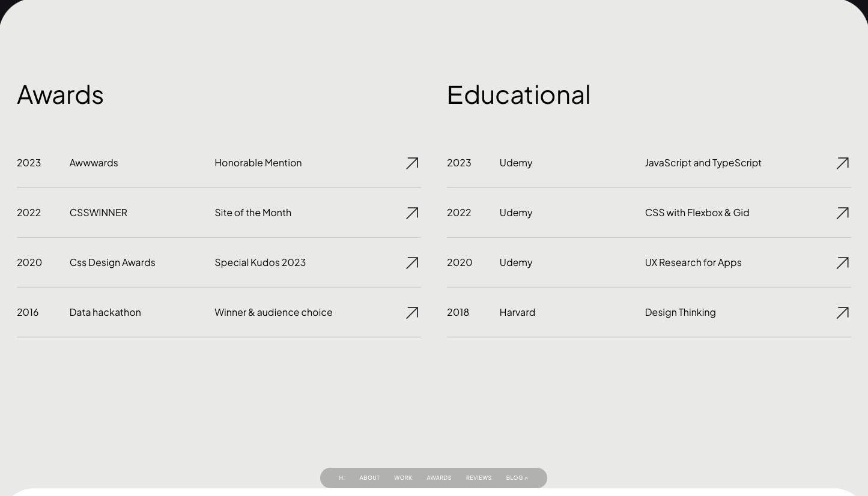Select the Honorable Mention text
Image resolution: width=868 pixels, height=496 pixels.
click(258, 163)
